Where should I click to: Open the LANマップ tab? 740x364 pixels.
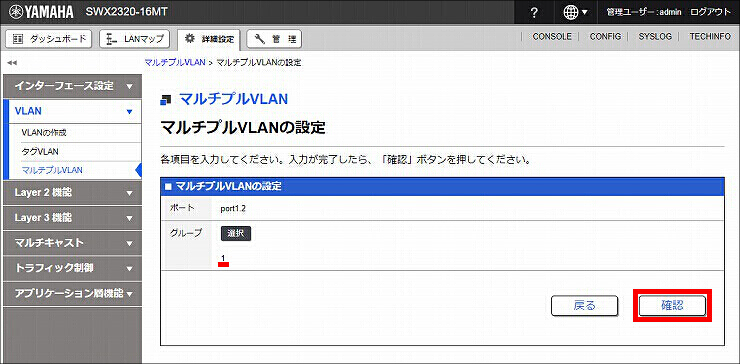[x=135, y=39]
